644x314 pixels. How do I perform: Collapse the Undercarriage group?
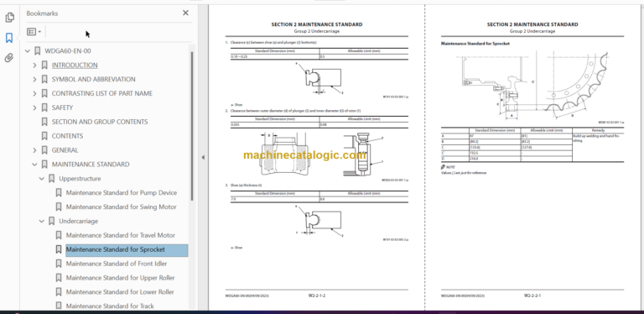pyautogui.click(x=41, y=221)
